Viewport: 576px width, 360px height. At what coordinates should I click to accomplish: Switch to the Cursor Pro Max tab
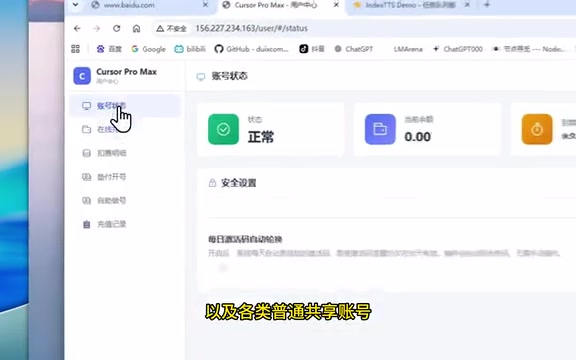[x=281, y=5]
